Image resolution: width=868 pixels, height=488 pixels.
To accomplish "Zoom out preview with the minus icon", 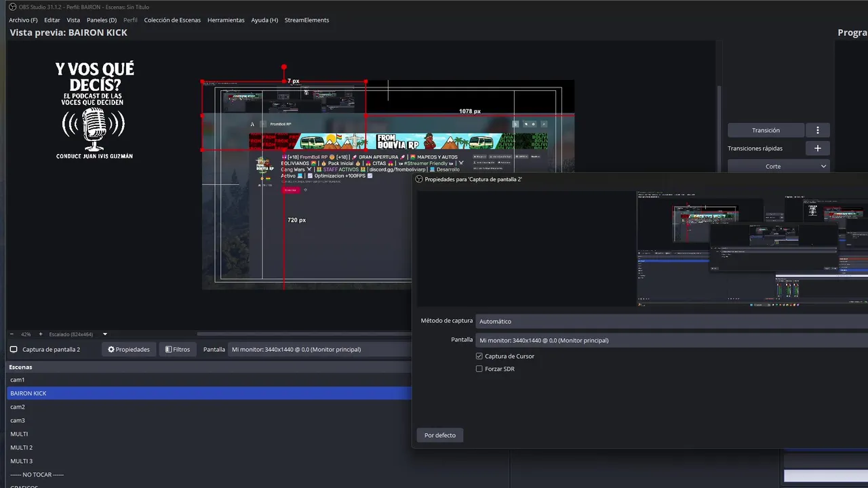I will tap(12, 334).
